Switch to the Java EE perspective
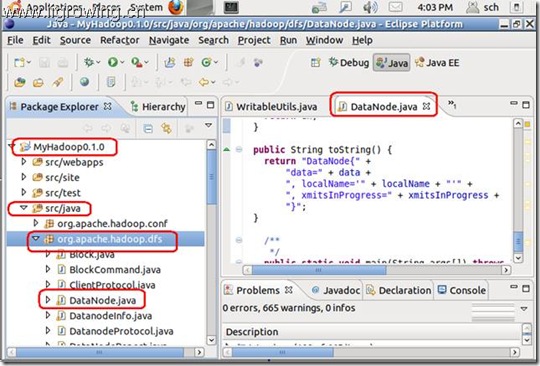Screen dimensions: 540x366 pos(437,63)
